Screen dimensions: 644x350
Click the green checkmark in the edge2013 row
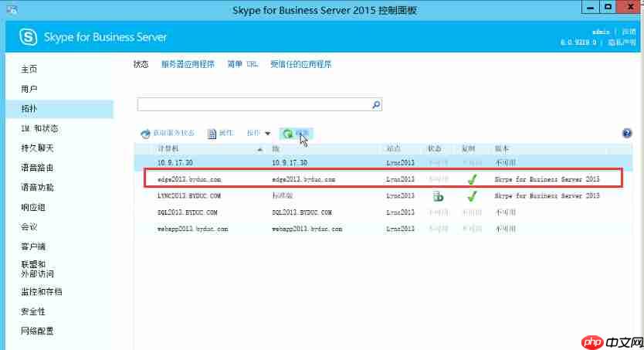(x=472, y=179)
